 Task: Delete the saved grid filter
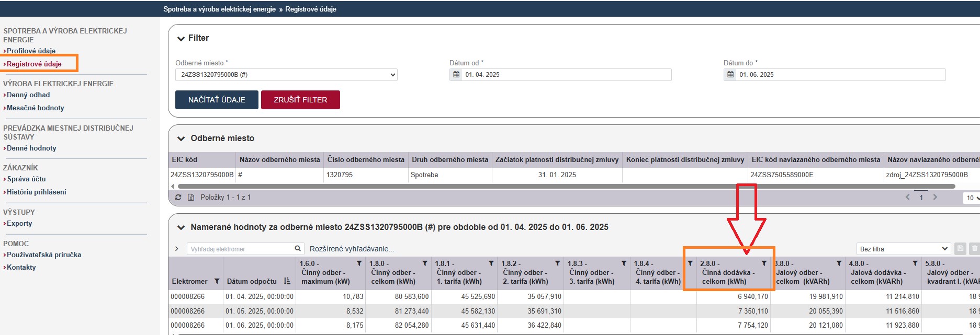[x=974, y=249]
